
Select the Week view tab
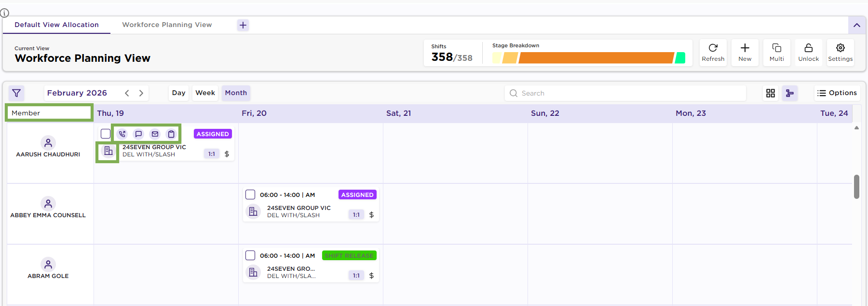[x=205, y=93]
